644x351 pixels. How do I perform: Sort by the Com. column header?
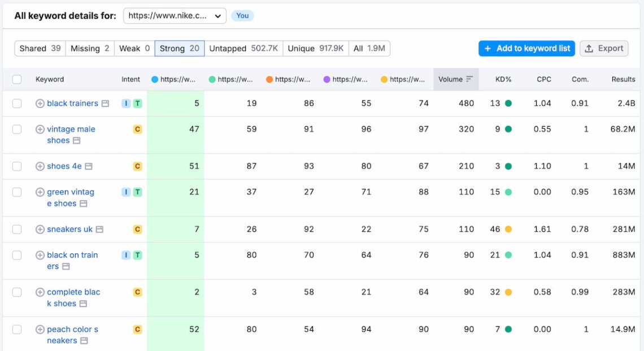(580, 79)
